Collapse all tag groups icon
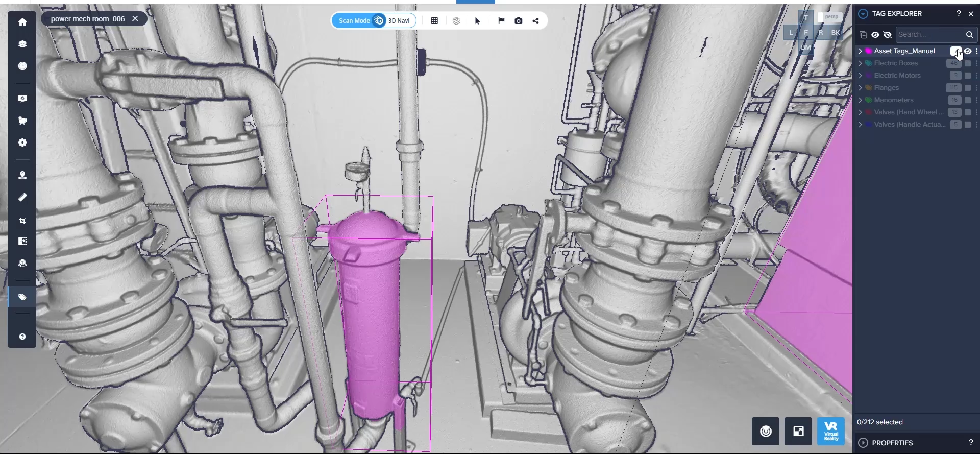The height and width of the screenshot is (454, 980). [x=863, y=35]
